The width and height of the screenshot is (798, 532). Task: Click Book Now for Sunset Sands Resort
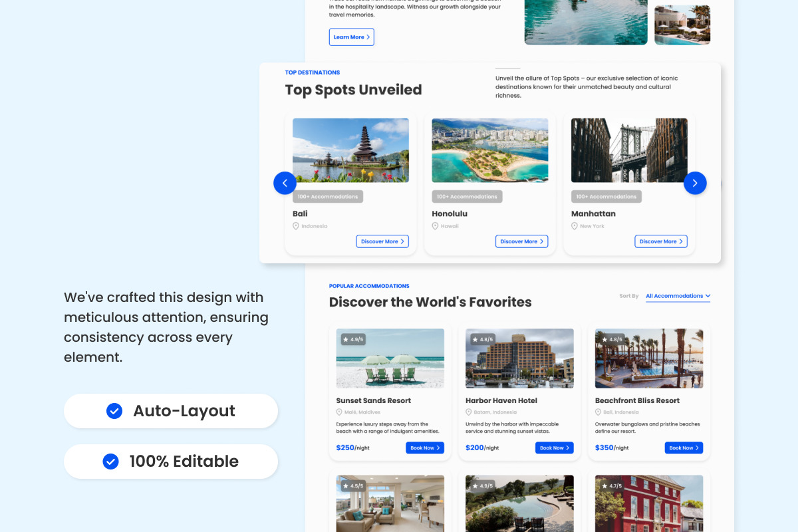pyautogui.click(x=425, y=448)
